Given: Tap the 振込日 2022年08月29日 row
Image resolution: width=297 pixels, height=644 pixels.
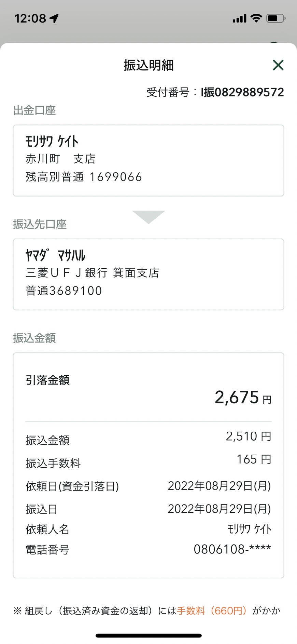Looking at the screenshot, I should (148, 509).
